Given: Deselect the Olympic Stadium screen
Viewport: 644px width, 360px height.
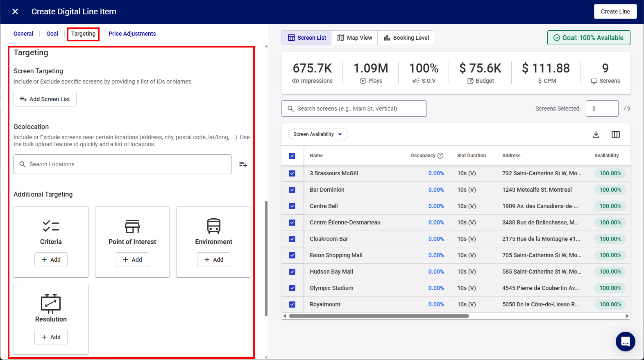Looking at the screenshot, I should click(x=292, y=288).
